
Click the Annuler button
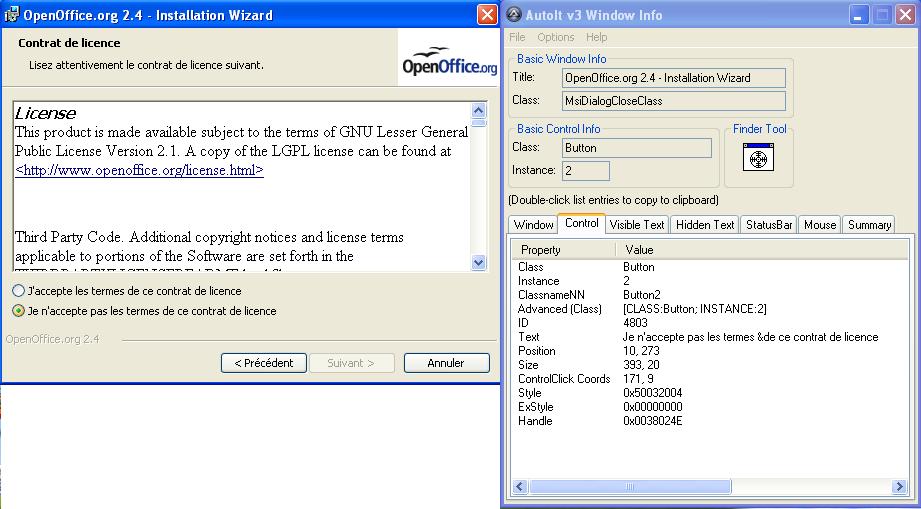tap(445, 363)
